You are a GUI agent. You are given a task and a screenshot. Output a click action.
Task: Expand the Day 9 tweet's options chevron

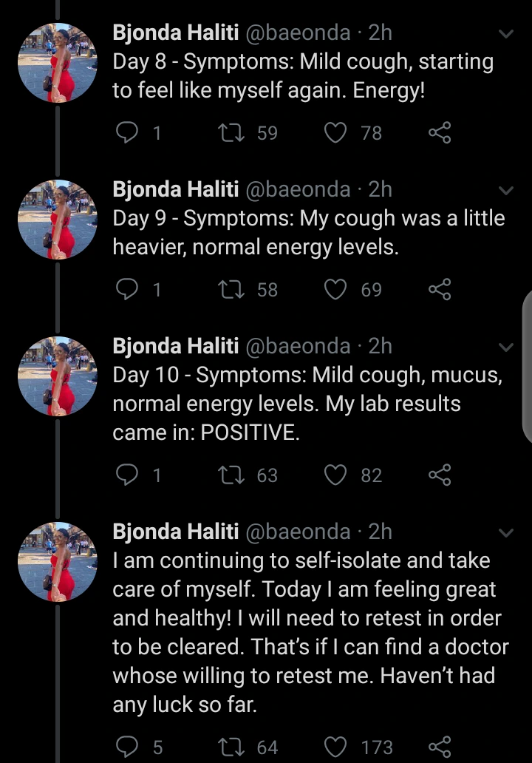coord(507,190)
